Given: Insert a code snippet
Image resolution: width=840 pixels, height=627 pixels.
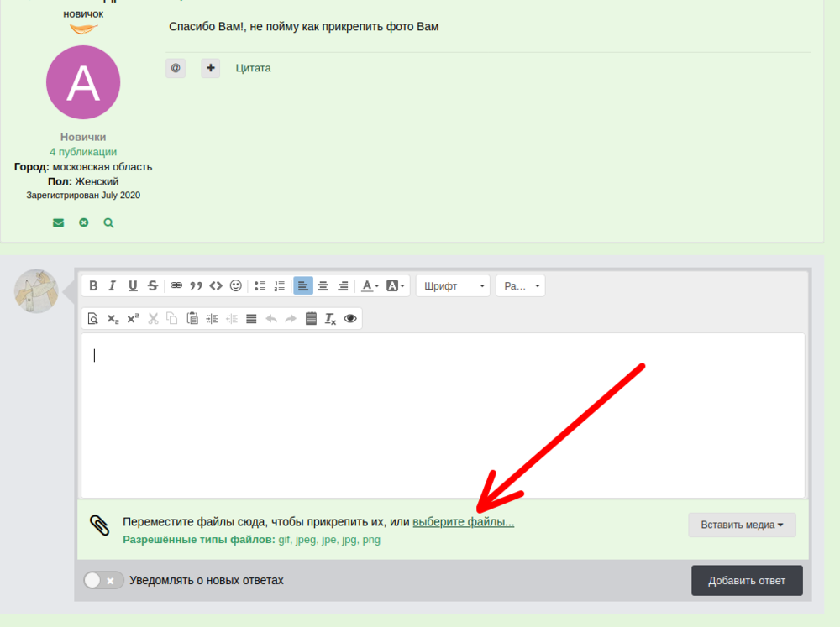Looking at the screenshot, I should pyautogui.click(x=216, y=285).
